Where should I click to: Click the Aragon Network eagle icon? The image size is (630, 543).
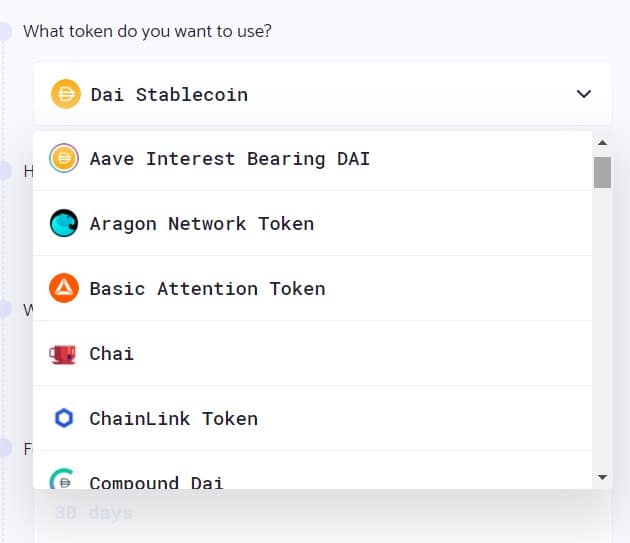pyautogui.click(x=64, y=223)
